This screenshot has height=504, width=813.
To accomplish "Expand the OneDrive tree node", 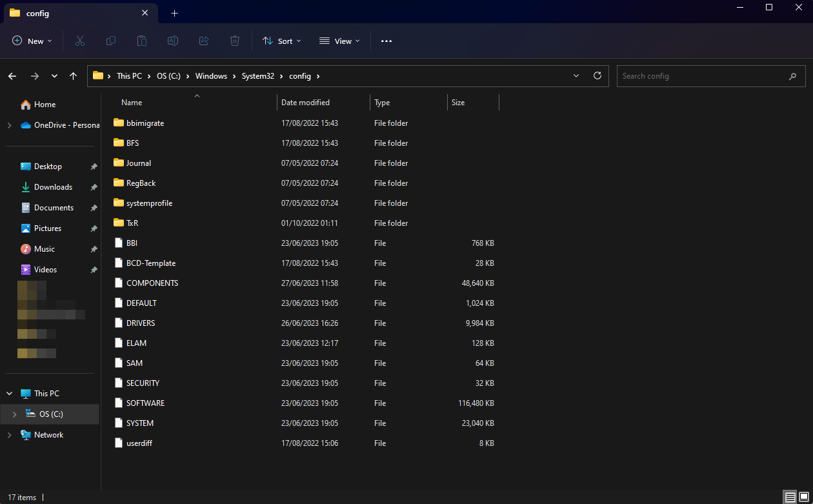I will [9, 125].
